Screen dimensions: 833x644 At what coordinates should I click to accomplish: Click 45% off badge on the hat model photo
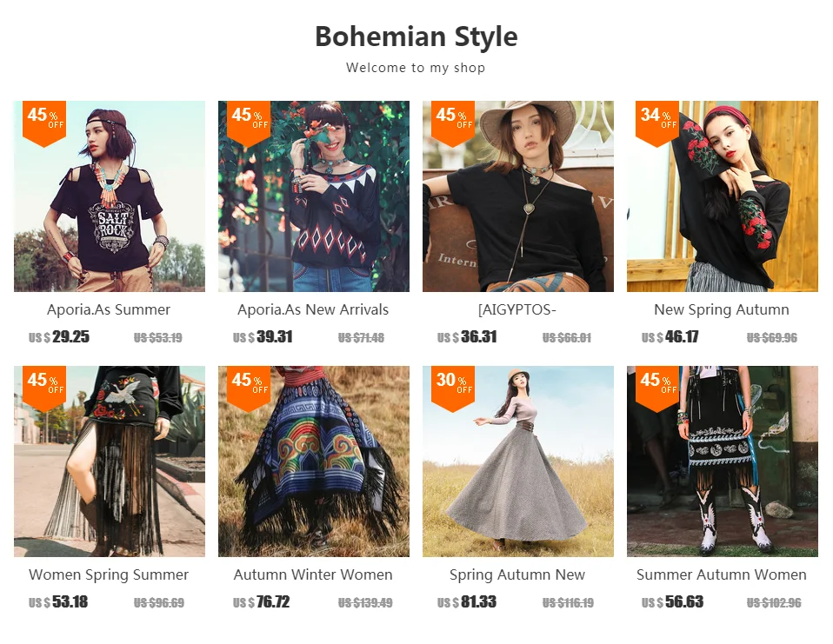(x=453, y=123)
